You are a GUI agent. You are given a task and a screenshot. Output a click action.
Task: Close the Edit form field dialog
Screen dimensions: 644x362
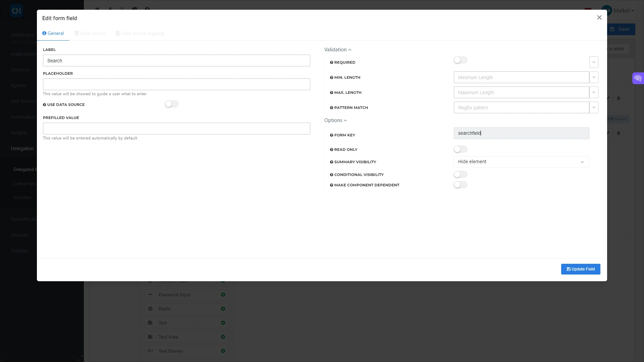tap(599, 17)
